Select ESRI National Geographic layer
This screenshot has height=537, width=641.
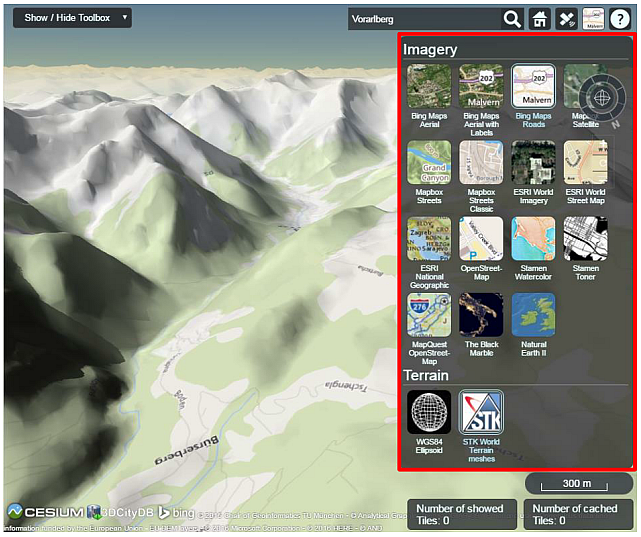tap(429, 239)
